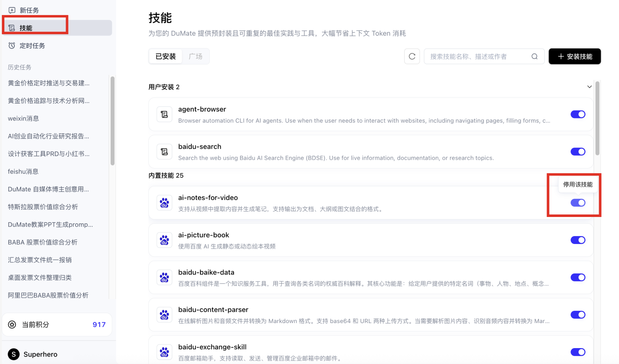Collapse the 用户安装 section chevron
The height and width of the screenshot is (364, 619).
(x=589, y=86)
